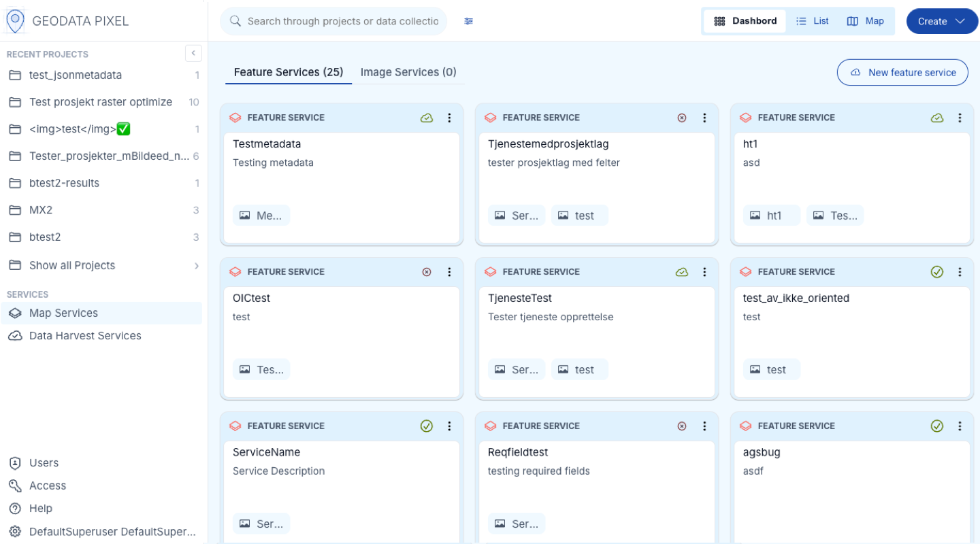Collapse the sidebar with the chevron button
Image resolution: width=980 pixels, height=544 pixels.
(x=193, y=53)
